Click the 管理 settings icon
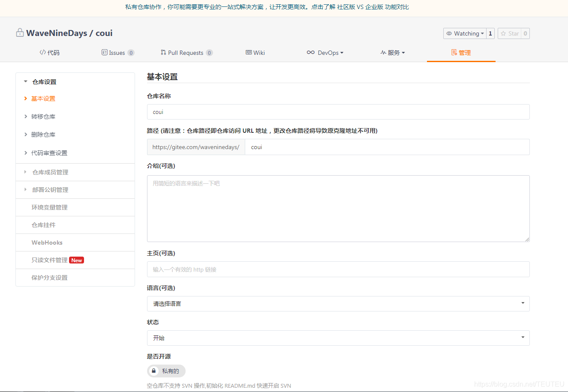568x392 pixels. pos(454,52)
